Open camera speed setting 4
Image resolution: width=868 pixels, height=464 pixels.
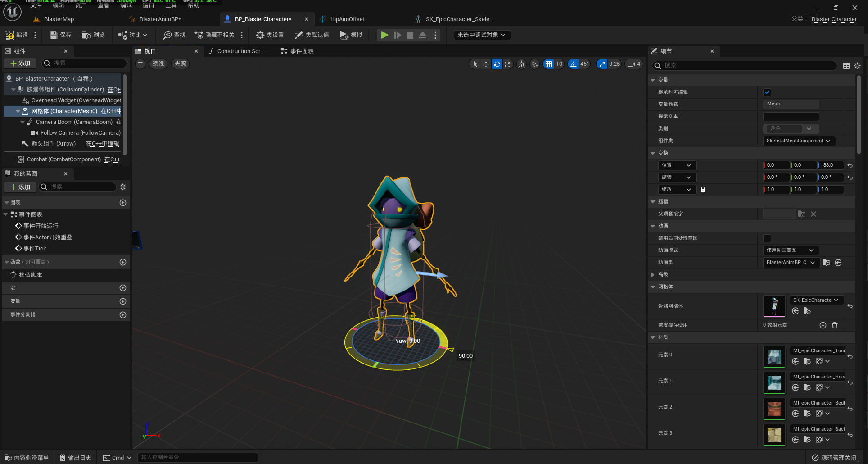point(634,64)
